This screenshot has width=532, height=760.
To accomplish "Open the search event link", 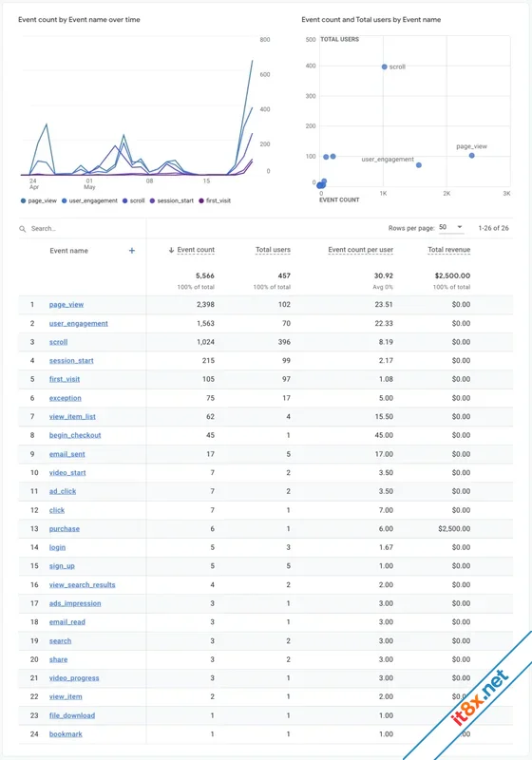I will pos(60,640).
